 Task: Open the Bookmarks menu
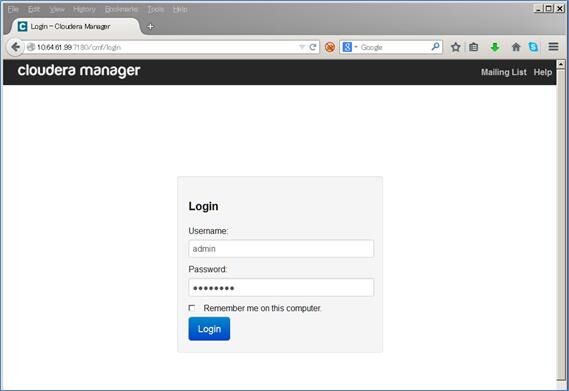(x=121, y=9)
